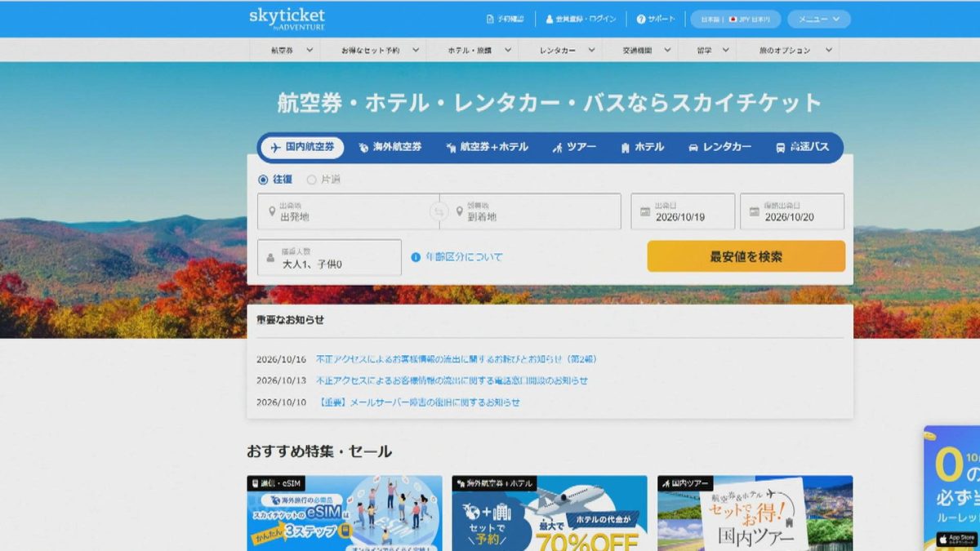
Task: Switch to the 国内航空券 tab
Action: (302, 148)
